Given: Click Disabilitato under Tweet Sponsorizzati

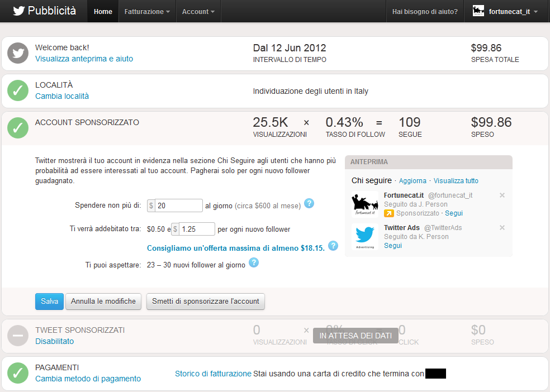Looking at the screenshot, I should (55, 341).
